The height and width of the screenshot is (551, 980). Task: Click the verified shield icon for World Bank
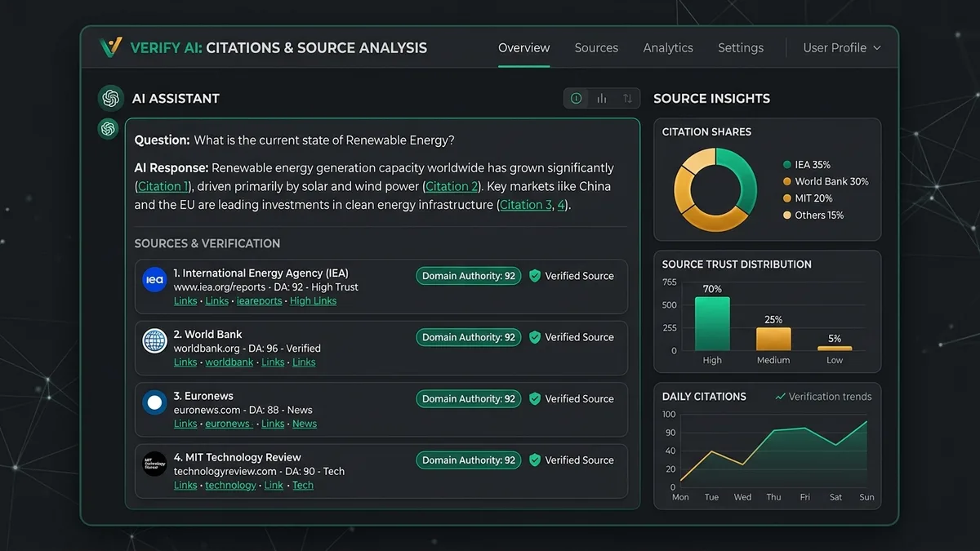[x=535, y=337]
